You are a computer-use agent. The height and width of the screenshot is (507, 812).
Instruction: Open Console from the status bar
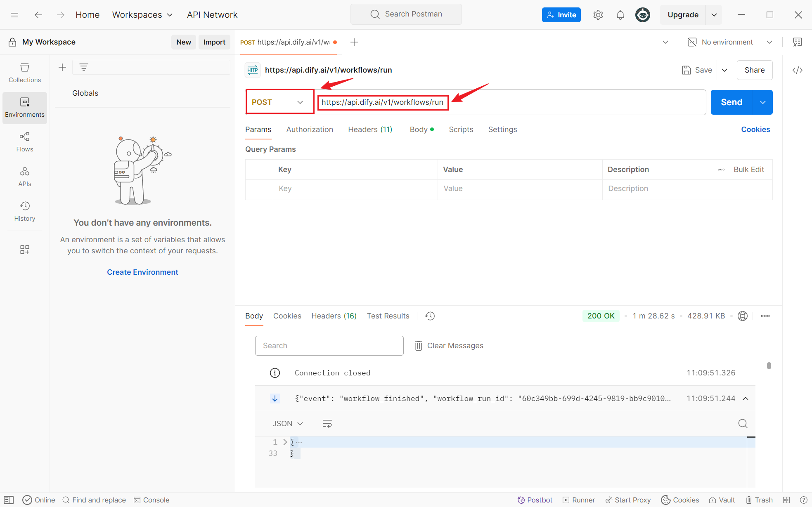click(152, 500)
